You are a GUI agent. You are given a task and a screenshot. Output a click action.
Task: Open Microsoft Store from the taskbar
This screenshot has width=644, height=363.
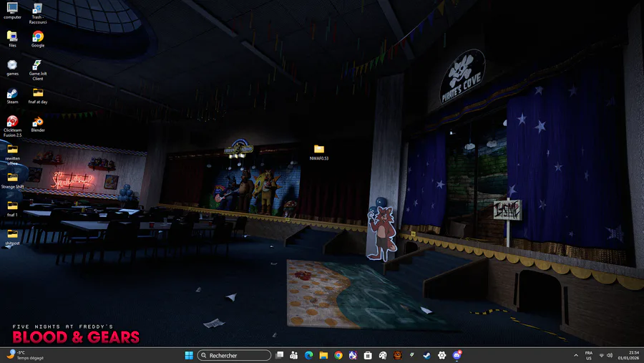pos(368,355)
